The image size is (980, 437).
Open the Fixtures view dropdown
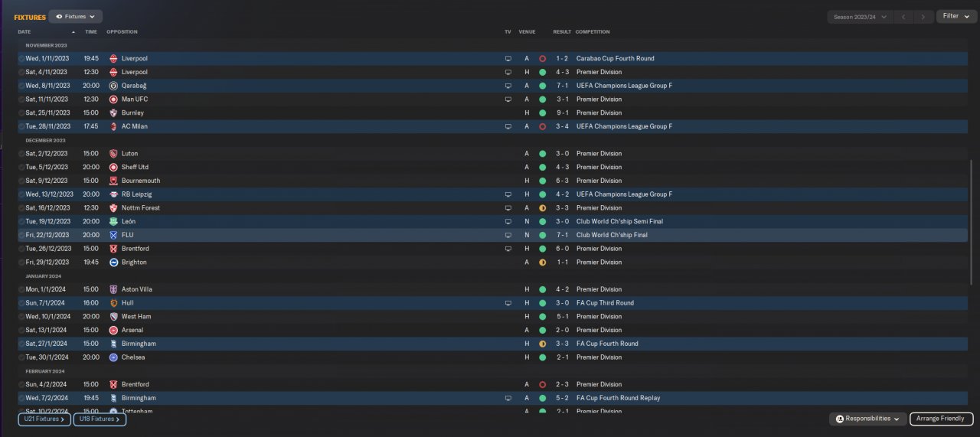75,16
